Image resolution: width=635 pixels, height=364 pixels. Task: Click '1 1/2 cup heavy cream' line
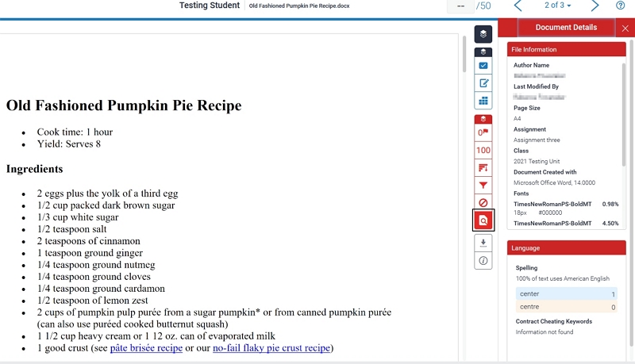156,336
